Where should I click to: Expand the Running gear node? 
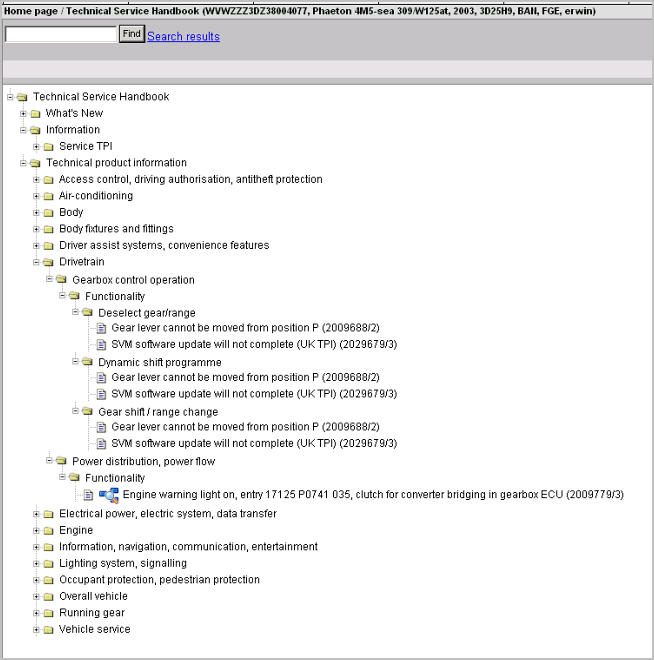[x=37, y=613]
